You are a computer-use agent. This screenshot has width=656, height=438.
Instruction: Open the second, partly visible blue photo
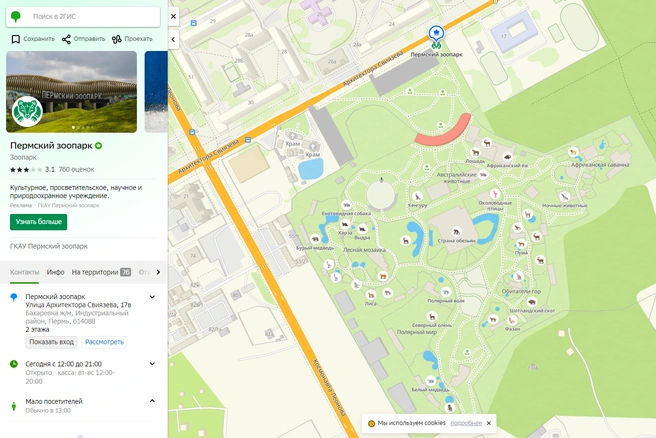(156, 92)
